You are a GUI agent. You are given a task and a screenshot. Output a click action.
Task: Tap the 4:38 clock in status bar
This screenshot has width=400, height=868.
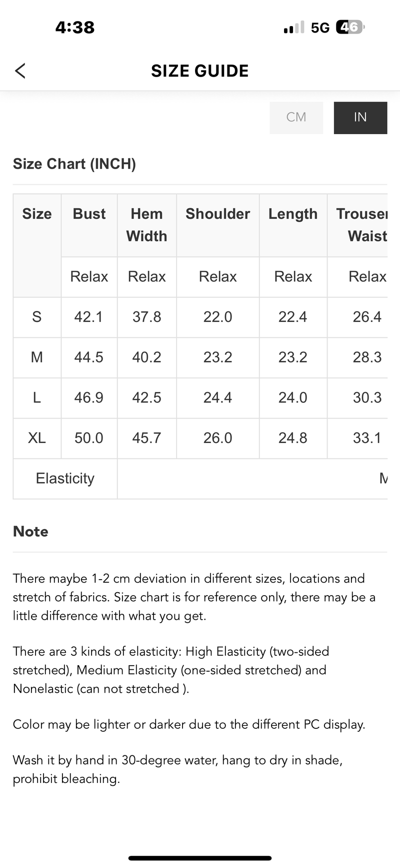coord(75,27)
